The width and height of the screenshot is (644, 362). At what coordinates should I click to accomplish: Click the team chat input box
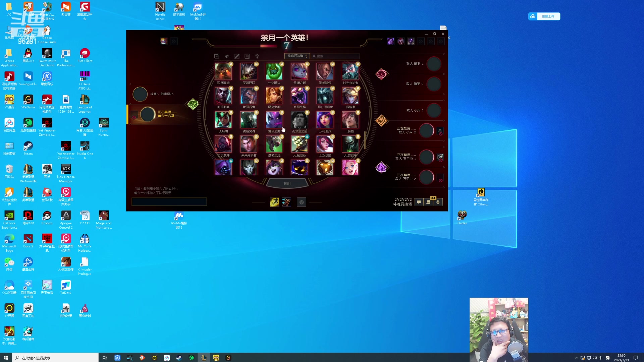tap(169, 202)
